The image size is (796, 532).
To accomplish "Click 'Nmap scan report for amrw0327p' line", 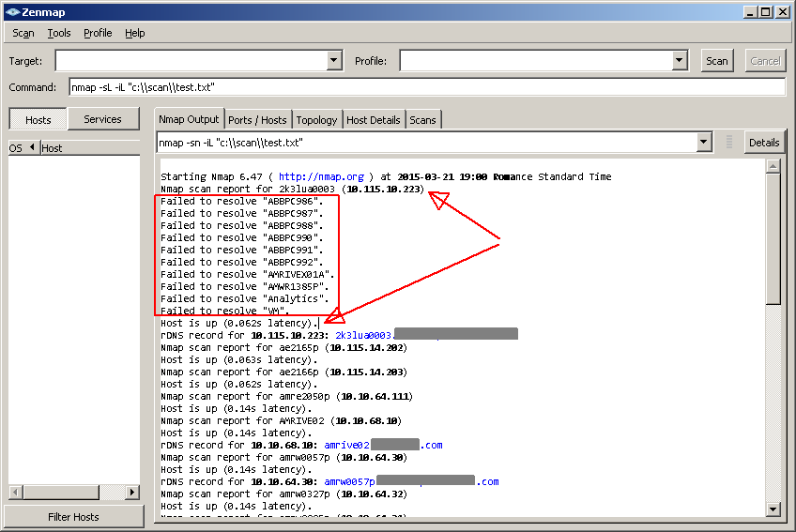I will pyautogui.click(x=283, y=494).
